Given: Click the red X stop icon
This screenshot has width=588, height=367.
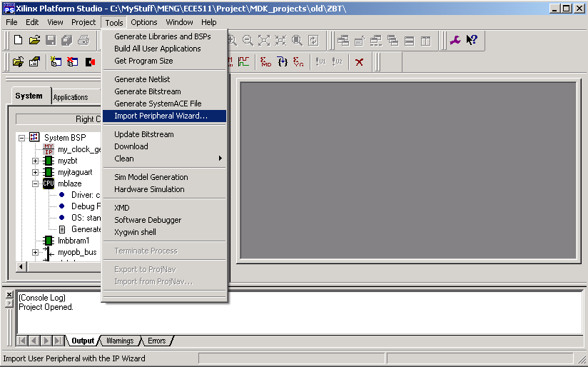Looking at the screenshot, I should (x=359, y=62).
